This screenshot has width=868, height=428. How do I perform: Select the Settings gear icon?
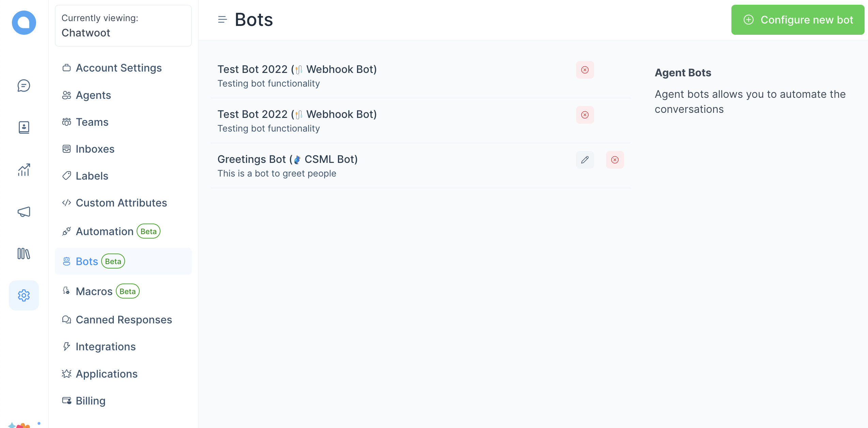24,295
